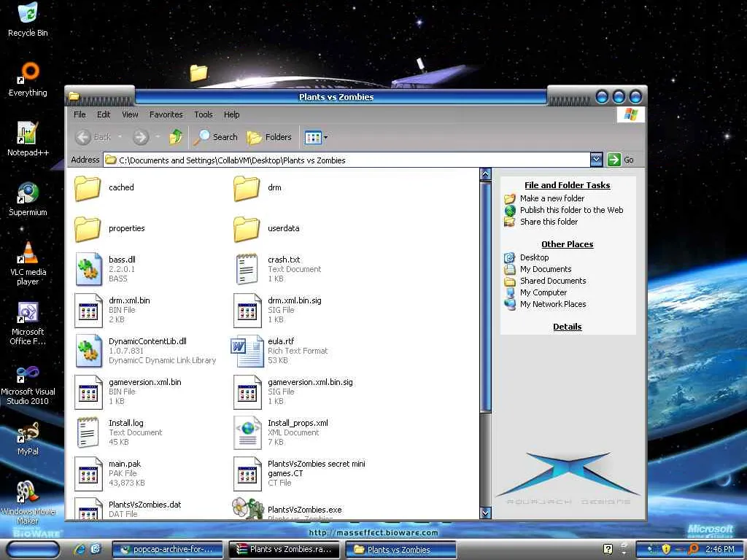Select the PlantsVsZombies secret mini games.CT icon

248,474
